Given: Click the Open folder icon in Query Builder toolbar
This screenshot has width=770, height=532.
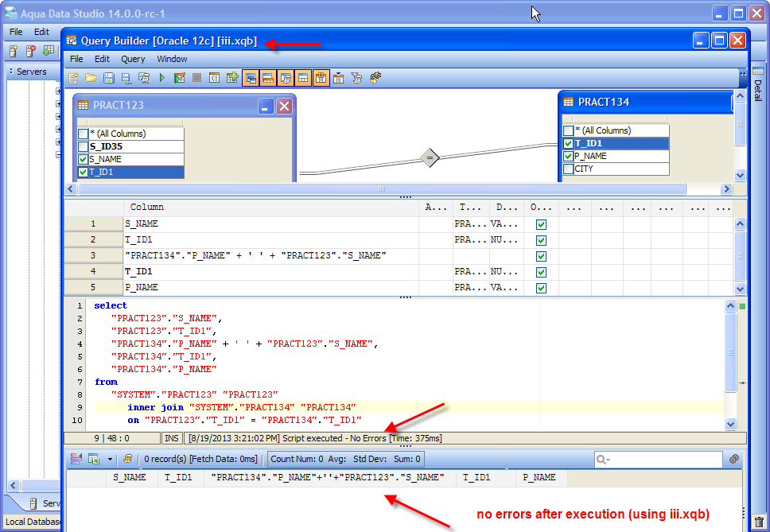Looking at the screenshot, I should [x=91, y=78].
